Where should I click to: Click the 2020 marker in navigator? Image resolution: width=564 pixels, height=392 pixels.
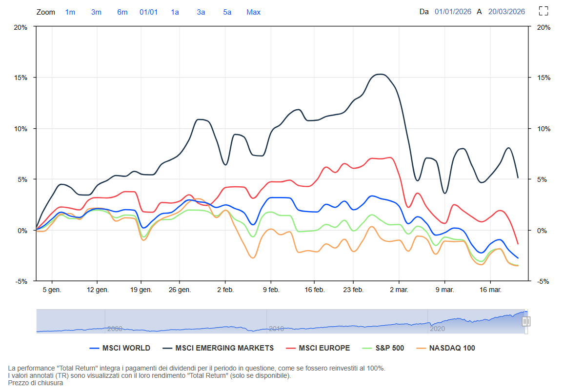coord(437,329)
